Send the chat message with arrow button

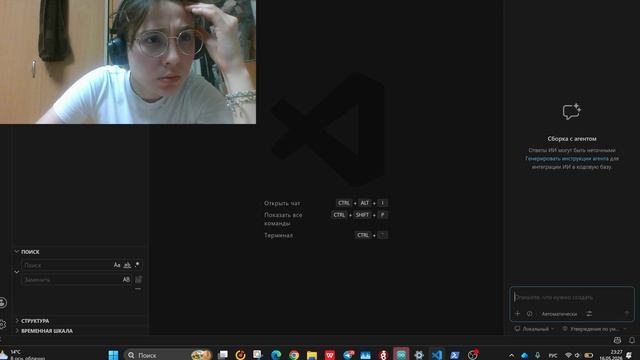[x=627, y=313]
